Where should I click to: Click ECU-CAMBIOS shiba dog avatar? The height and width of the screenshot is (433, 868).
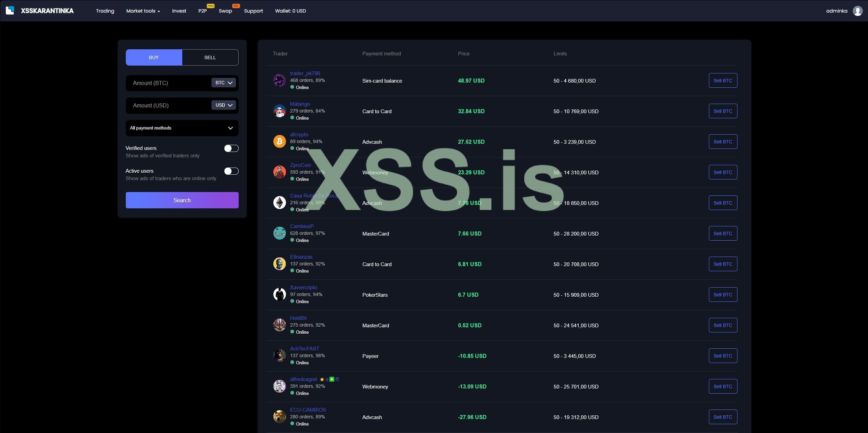click(x=279, y=417)
